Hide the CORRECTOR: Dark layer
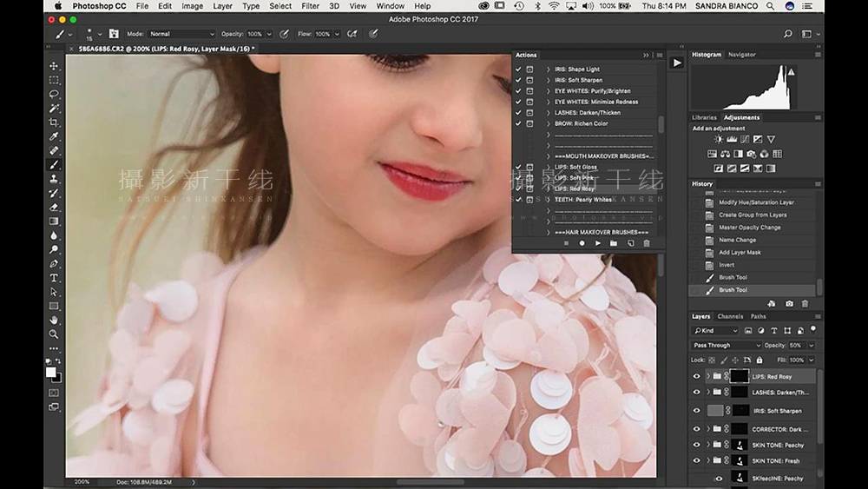868x489 pixels. pyautogui.click(x=696, y=429)
